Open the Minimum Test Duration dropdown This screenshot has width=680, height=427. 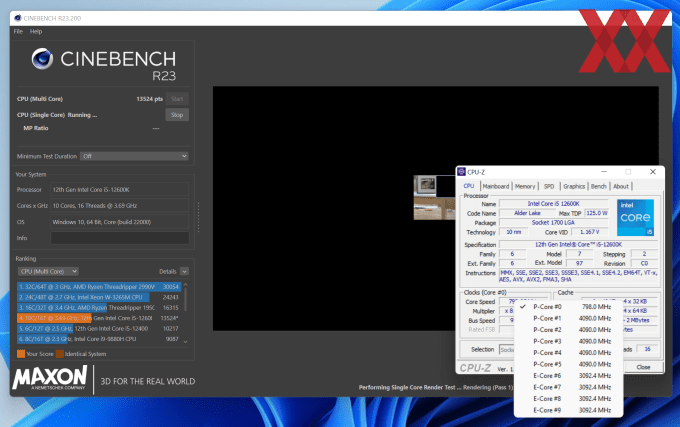pyautogui.click(x=134, y=156)
